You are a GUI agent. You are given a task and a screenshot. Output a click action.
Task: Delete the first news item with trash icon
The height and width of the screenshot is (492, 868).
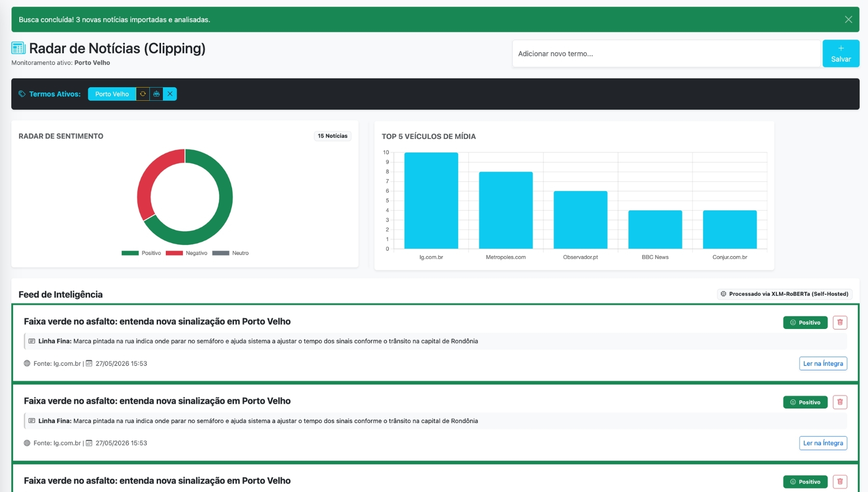click(840, 322)
